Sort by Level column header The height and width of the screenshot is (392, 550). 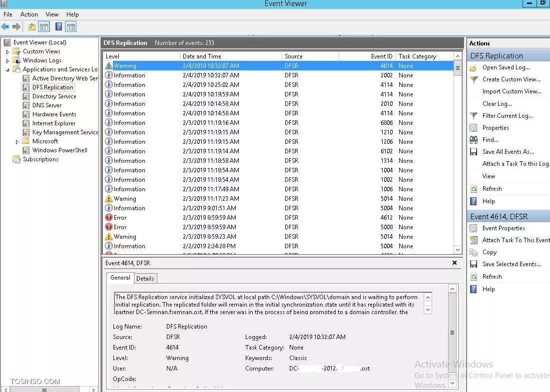[x=141, y=56]
